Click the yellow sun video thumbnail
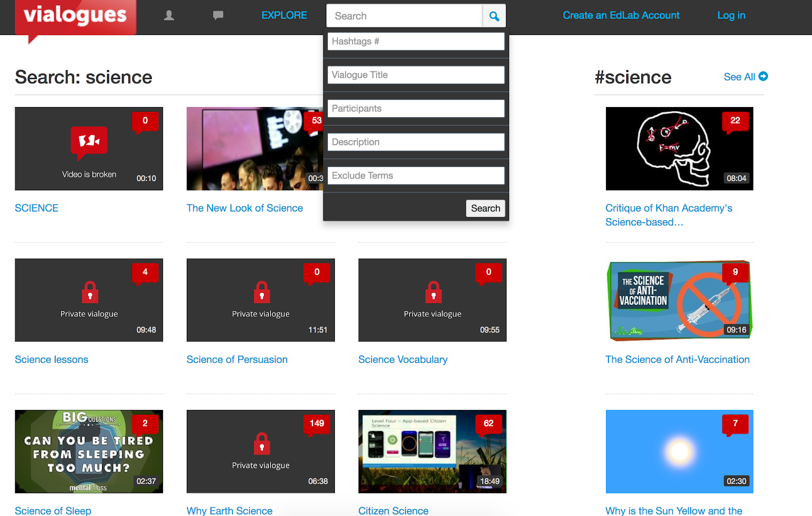The width and height of the screenshot is (812, 516). [x=680, y=451]
